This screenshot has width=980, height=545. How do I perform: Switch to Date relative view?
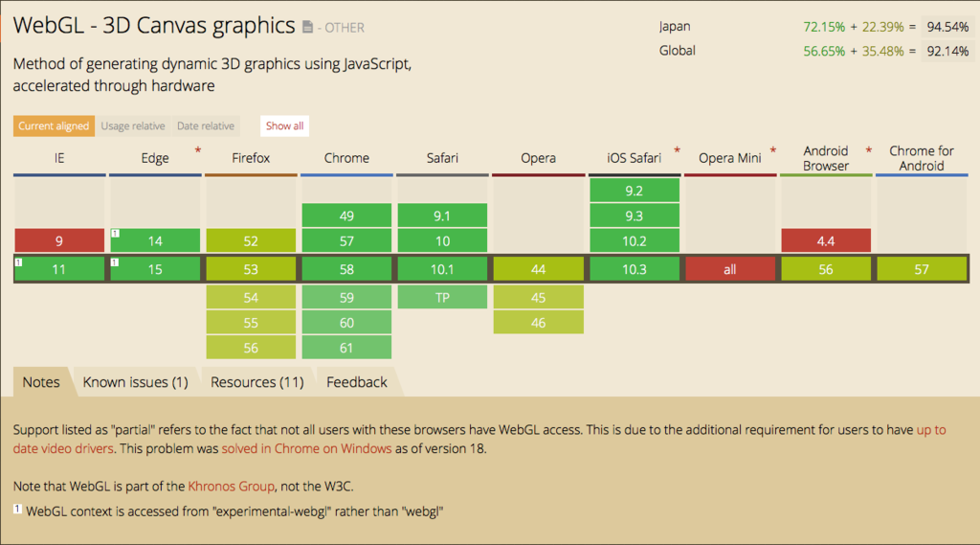click(x=206, y=125)
